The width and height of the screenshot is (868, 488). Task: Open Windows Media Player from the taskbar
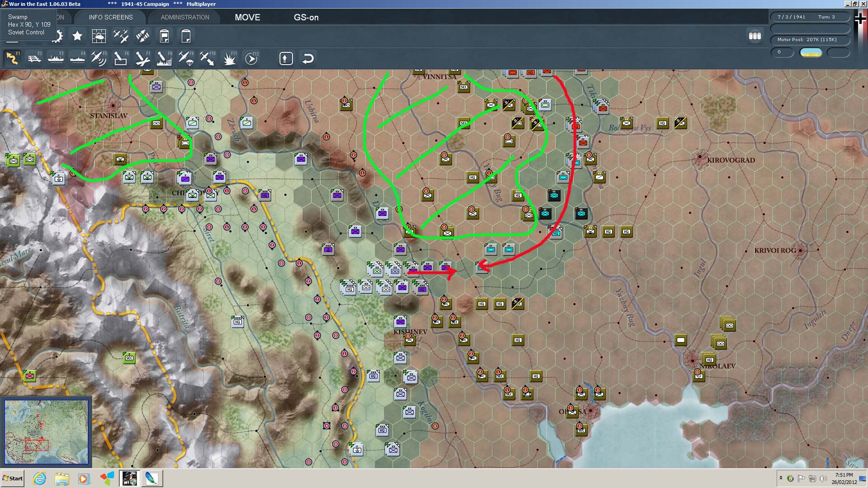tap(84, 479)
